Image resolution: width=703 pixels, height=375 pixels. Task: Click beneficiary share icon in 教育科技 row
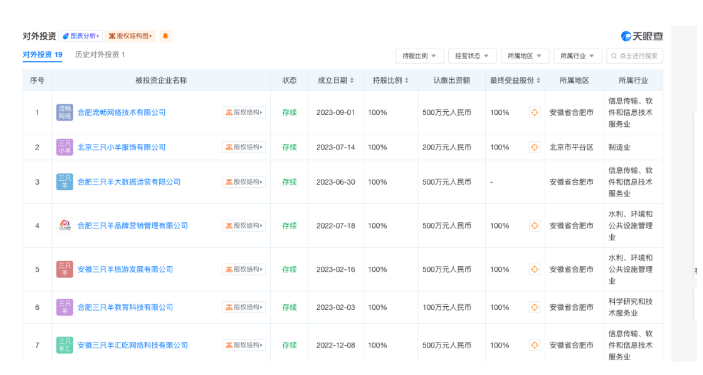click(534, 307)
